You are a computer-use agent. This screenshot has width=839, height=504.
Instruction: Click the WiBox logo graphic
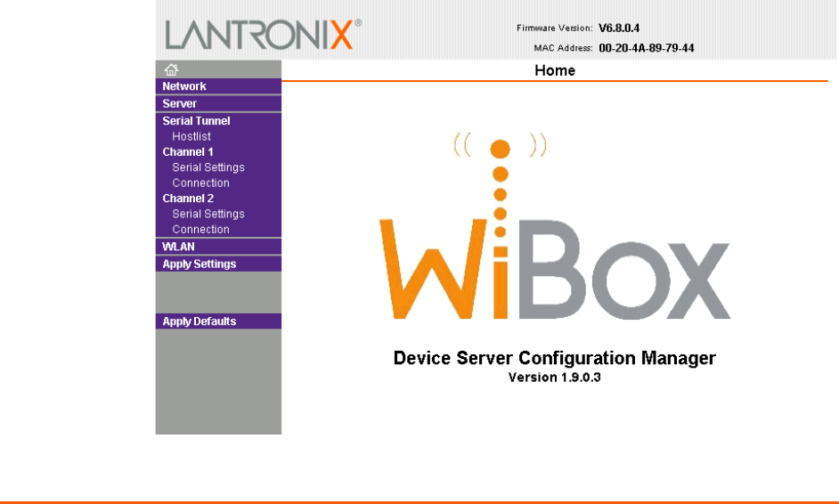point(554,225)
